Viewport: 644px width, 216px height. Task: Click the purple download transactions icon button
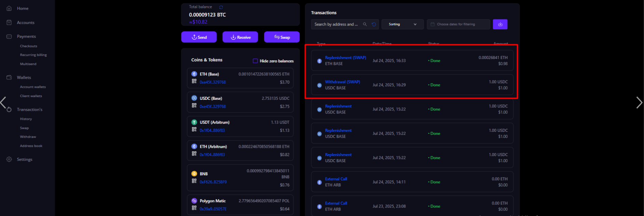(x=500, y=24)
